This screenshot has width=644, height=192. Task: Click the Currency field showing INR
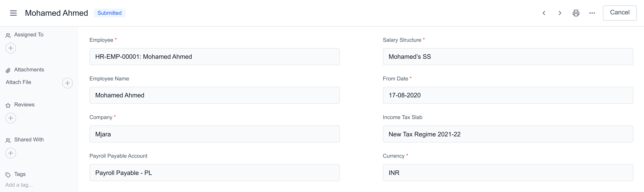coord(507,173)
